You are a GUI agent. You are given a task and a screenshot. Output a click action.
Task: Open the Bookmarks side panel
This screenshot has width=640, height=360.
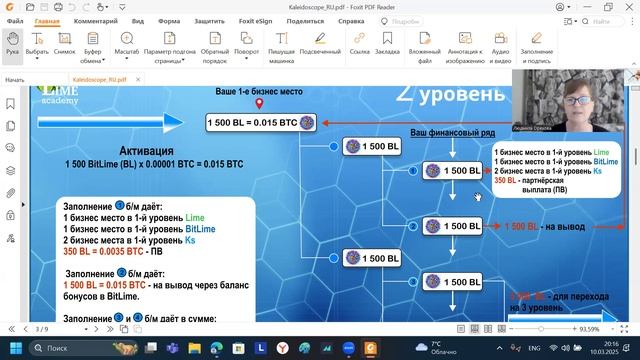pos(11,104)
